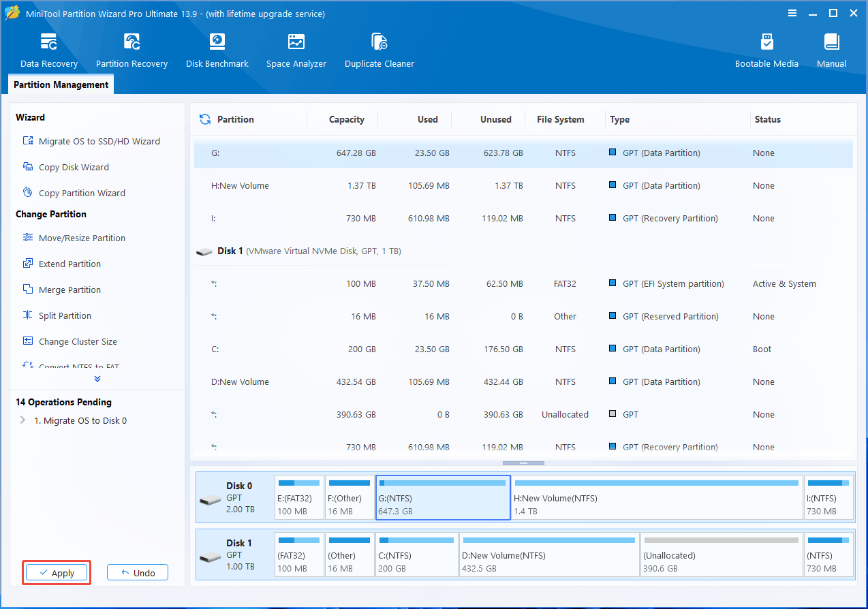Select (FAT32) 100 MB block on Disk 1

coord(299,555)
